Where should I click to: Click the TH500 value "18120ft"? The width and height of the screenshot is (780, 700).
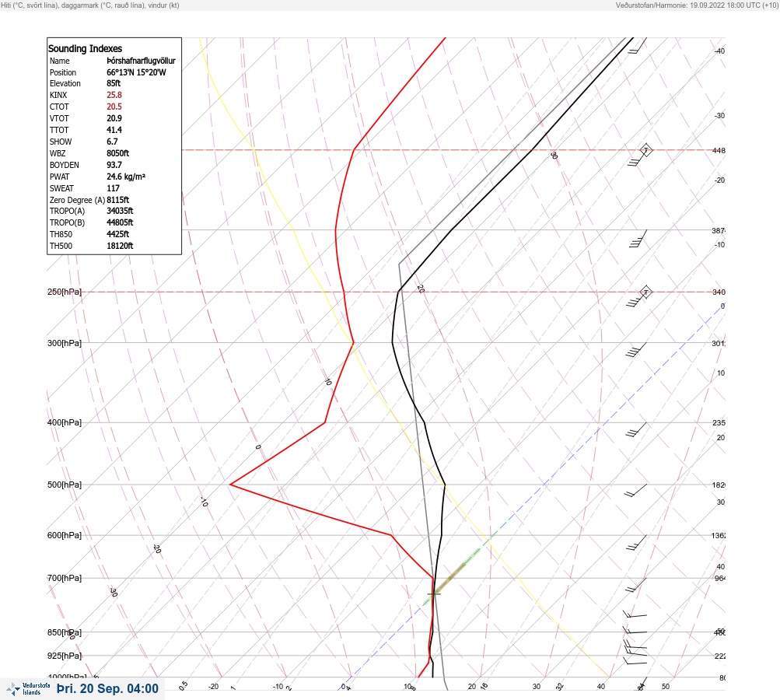pos(120,246)
